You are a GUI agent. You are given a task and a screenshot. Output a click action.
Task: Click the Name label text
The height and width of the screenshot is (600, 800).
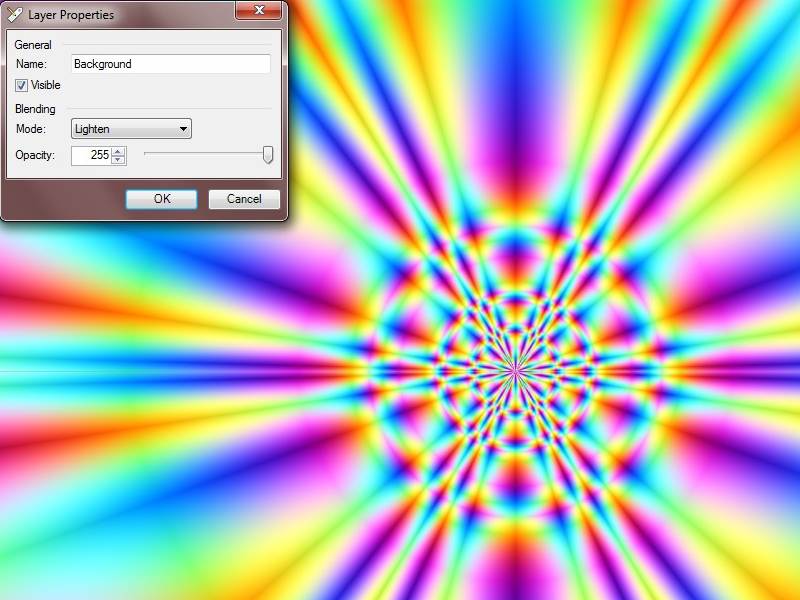[31, 64]
